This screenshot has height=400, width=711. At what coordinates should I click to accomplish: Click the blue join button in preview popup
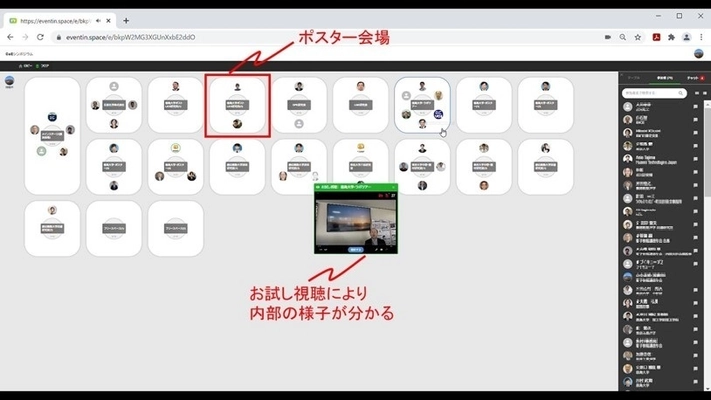click(x=356, y=249)
